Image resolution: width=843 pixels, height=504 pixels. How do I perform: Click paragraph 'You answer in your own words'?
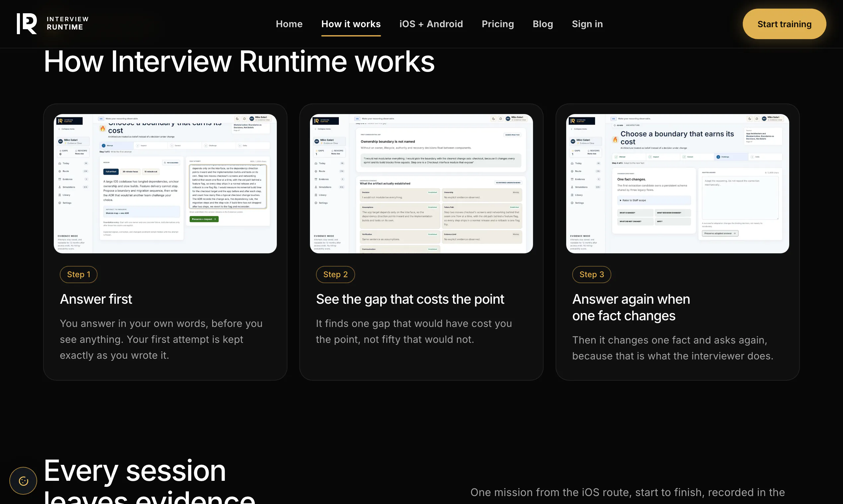[161, 339]
